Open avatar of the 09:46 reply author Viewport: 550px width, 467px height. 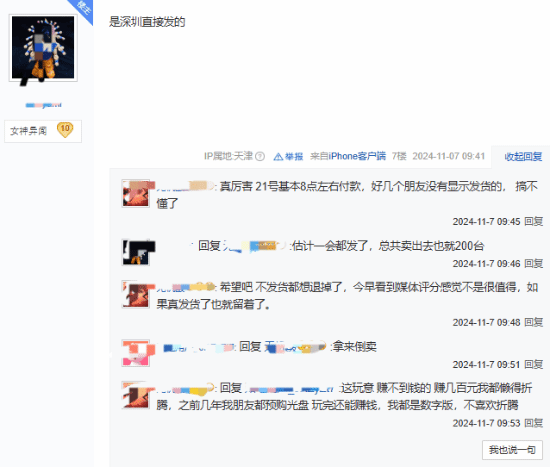[x=136, y=252]
